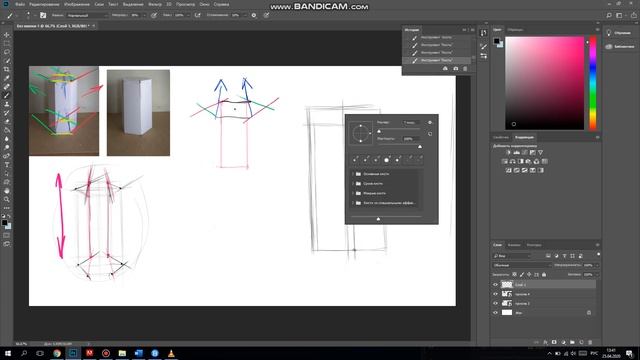Image resolution: width=640 pixels, height=360 pixels.
Task: Add a Brightness/Contrast adjustment
Action: [x=509, y=152]
